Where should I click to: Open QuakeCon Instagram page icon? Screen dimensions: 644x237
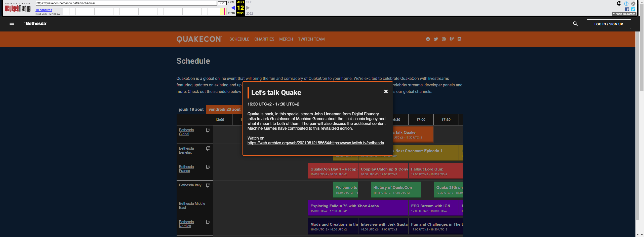444,39
